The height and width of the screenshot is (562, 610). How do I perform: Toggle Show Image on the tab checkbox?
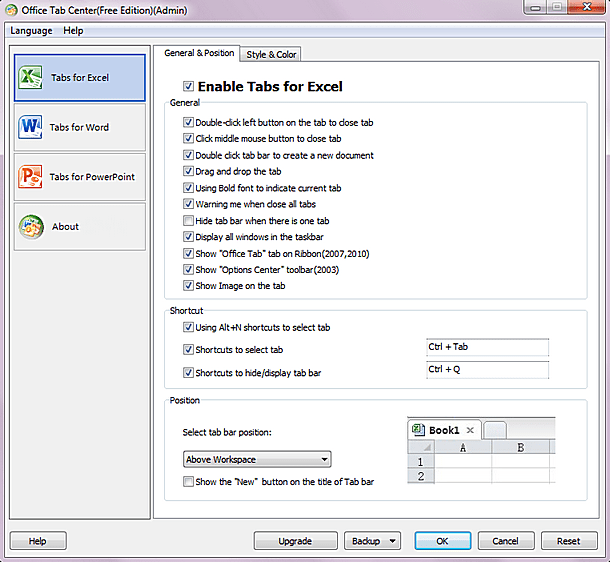[x=188, y=285]
